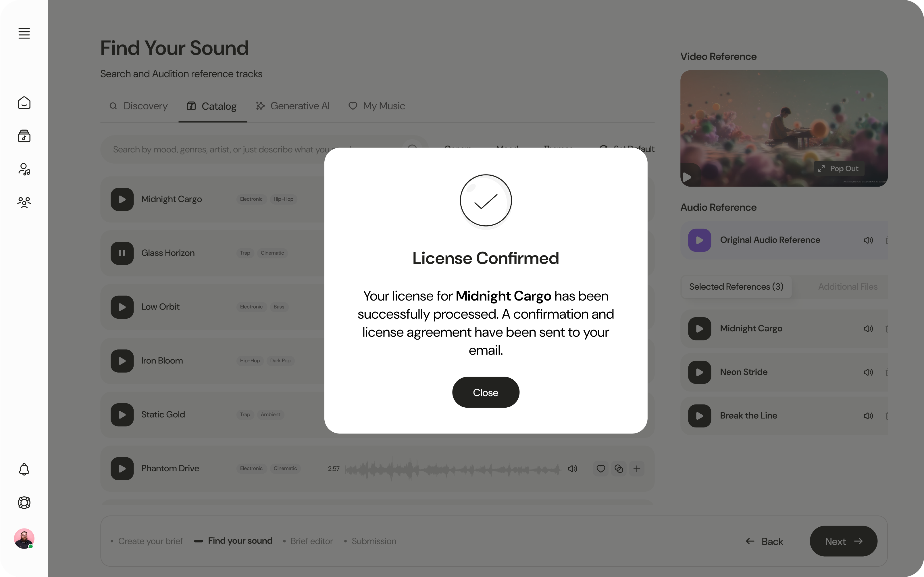Open the Genre filter dropdown
The width and height of the screenshot is (924, 577).
tap(457, 149)
